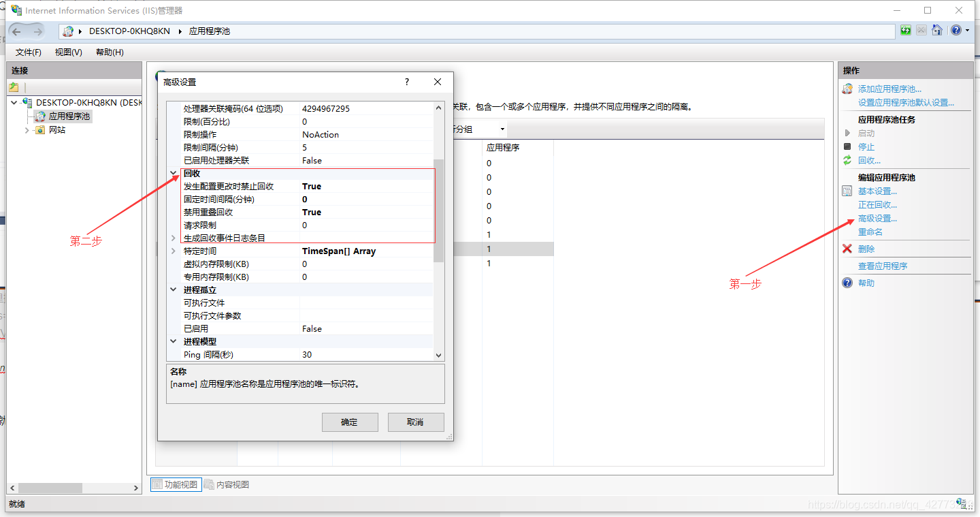Collapse the DESKTOP-0KHQ8KN server node
This screenshot has width=980, height=517.
coord(14,103)
